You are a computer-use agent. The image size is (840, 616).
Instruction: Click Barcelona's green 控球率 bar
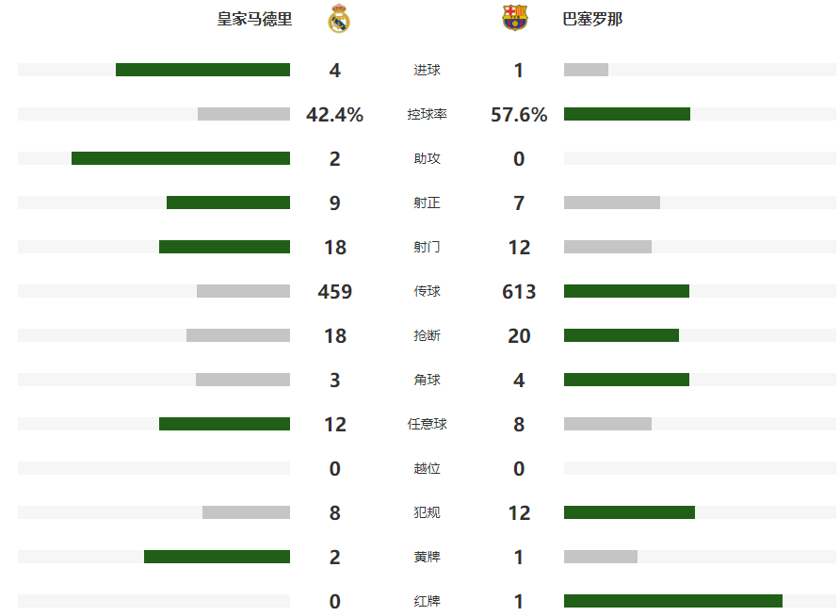(627, 114)
